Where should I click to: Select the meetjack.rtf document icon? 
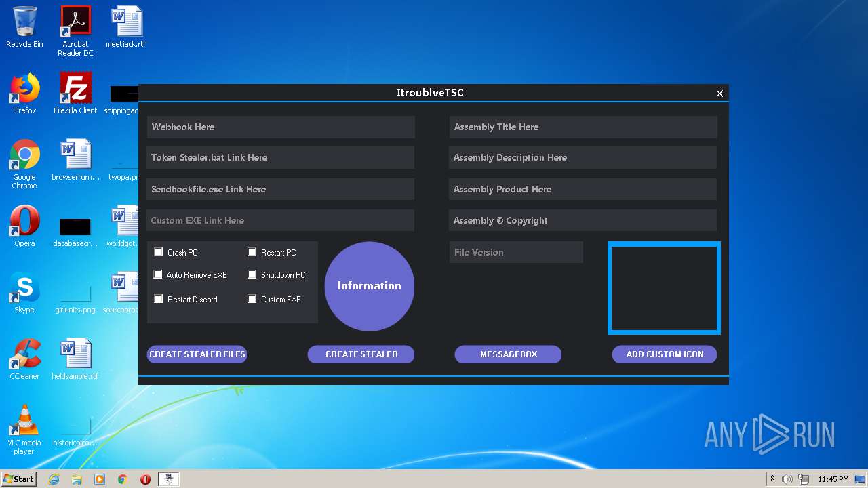[x=126, y=27]
